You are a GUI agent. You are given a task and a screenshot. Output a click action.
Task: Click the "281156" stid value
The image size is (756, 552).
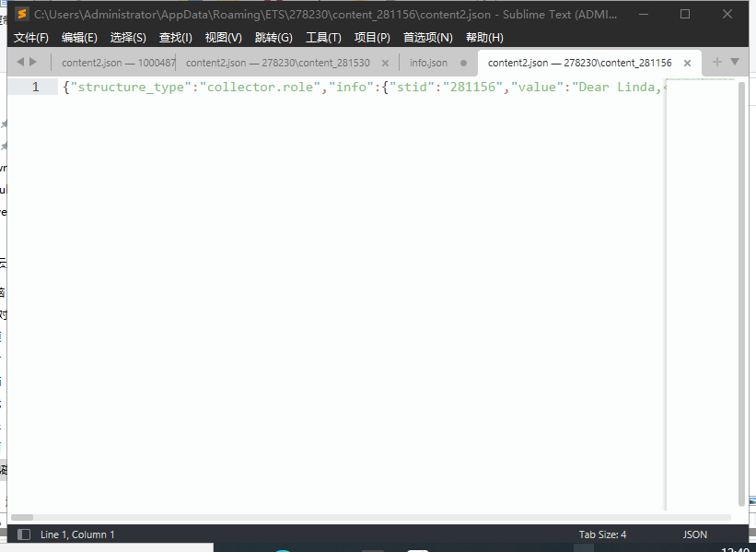click(x=472, y=87)
